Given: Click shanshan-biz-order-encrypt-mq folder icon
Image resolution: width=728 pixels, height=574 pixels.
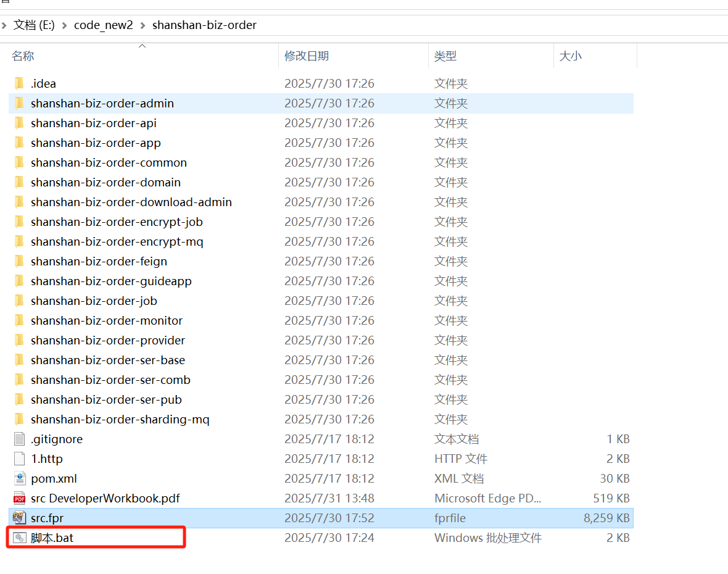Looking at the screenshot, I should coord(19,241).
